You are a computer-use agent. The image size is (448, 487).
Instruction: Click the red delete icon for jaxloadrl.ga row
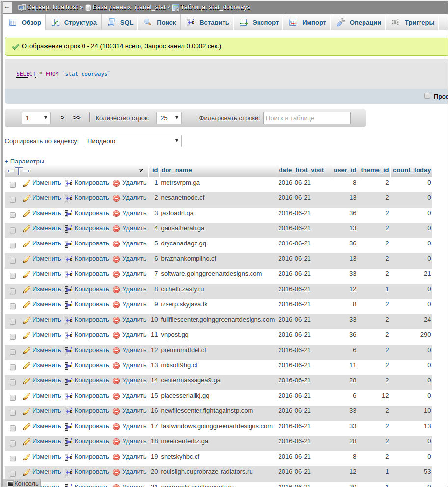tap(116, 214)
